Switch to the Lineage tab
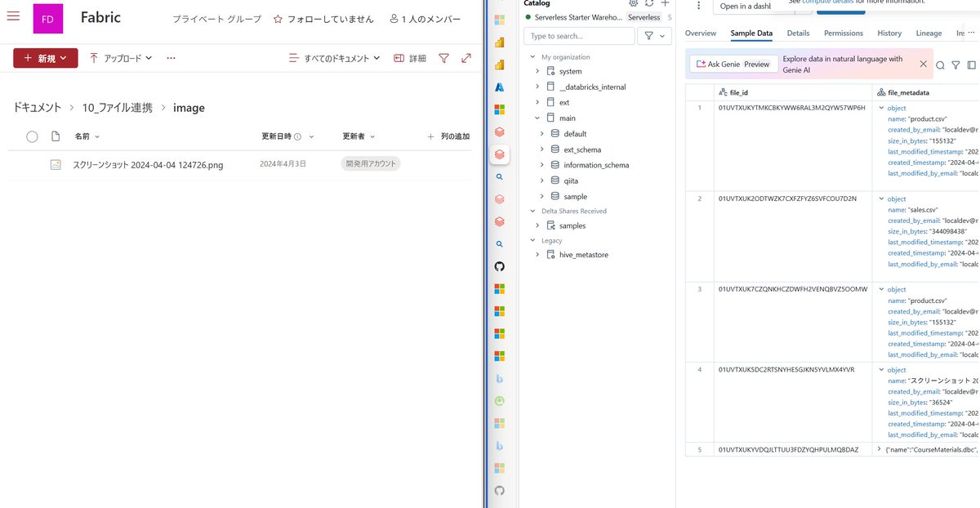The image size is (980, 508). [929, 33]
